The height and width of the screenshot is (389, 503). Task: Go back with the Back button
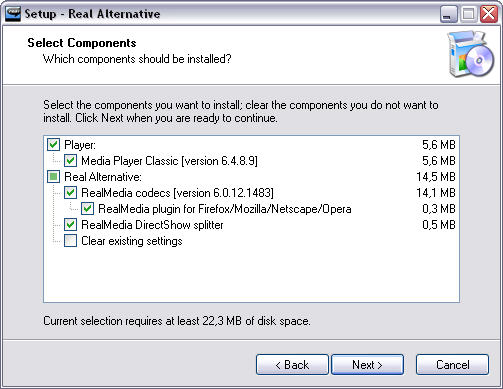292,365
